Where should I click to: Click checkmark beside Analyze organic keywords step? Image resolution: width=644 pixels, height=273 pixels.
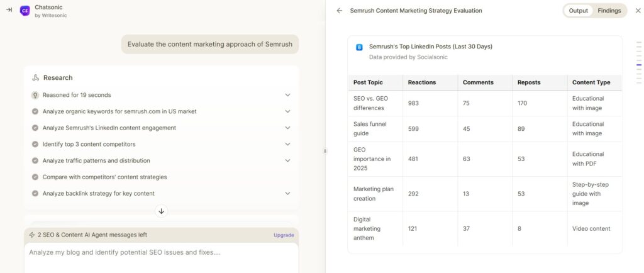35,111
